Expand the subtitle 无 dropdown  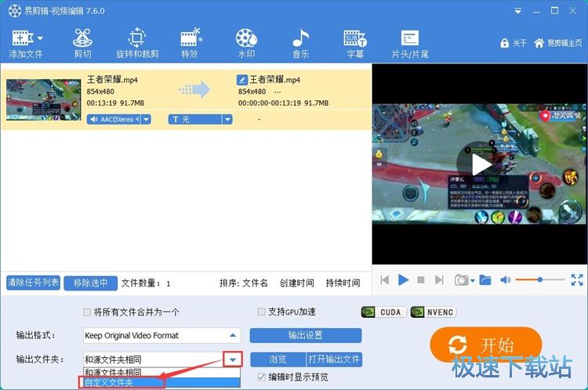pos(227,120)
